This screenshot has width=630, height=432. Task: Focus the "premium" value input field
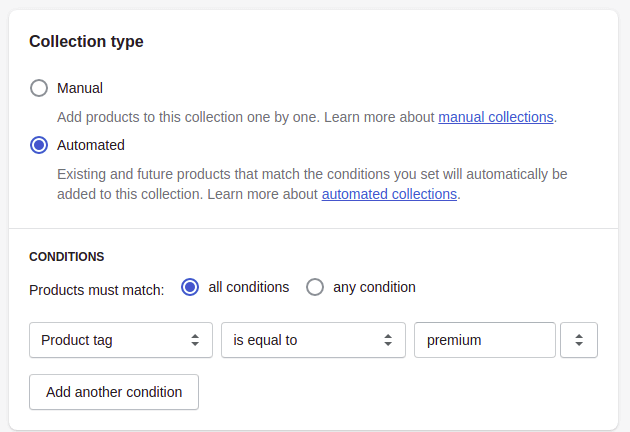[x=484, y=340]
